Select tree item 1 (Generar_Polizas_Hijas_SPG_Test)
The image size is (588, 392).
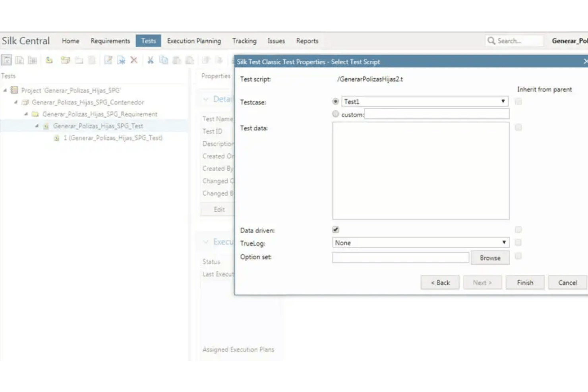[x=113, y=138]
